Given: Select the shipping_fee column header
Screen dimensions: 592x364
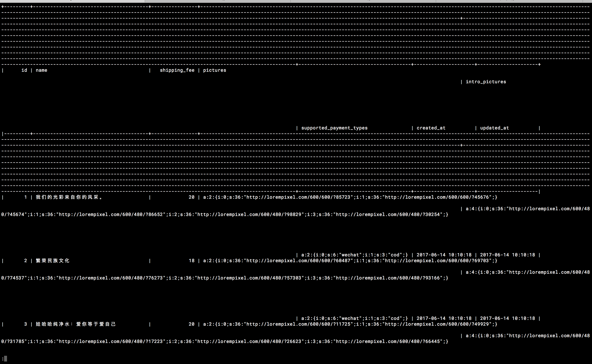Looking at the screenshot, I should coord(177,70).
